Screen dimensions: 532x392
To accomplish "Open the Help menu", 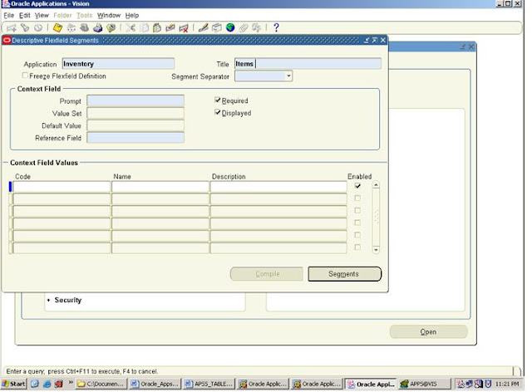I will coord(132,15).
